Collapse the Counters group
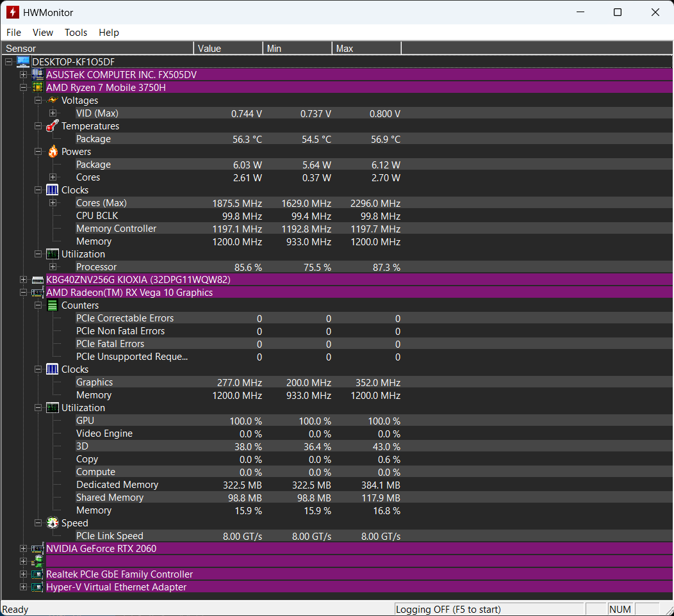Viewport: 674px width, 616px height. pos(38,305)
